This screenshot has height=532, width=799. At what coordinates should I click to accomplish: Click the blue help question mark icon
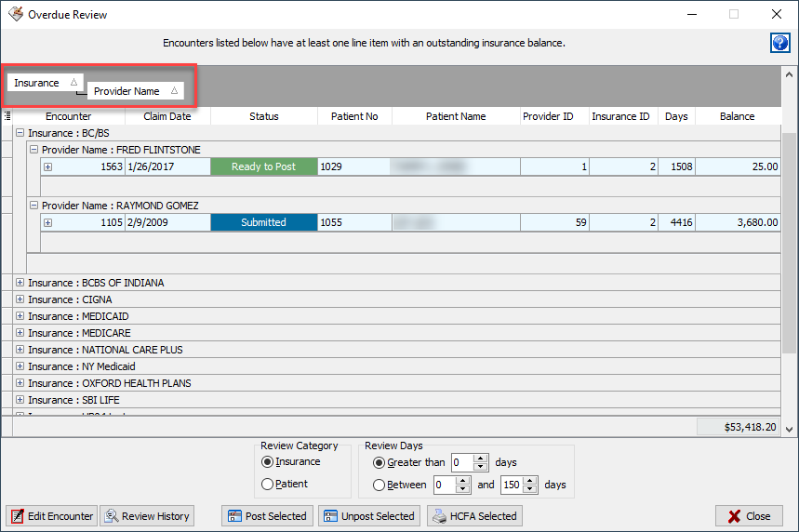pos(779,43)
